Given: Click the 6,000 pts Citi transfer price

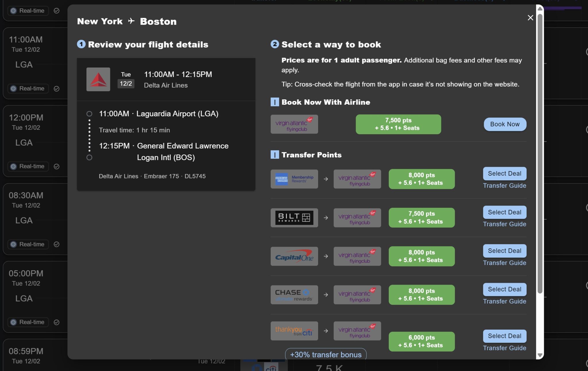Looking at the screenshot, I should pos(421,341).
